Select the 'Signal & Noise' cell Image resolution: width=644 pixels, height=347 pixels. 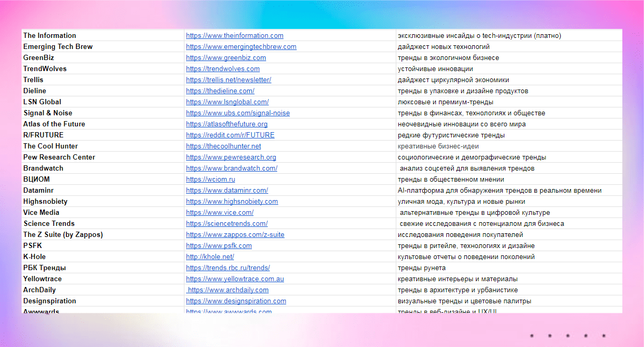point(103,113)
